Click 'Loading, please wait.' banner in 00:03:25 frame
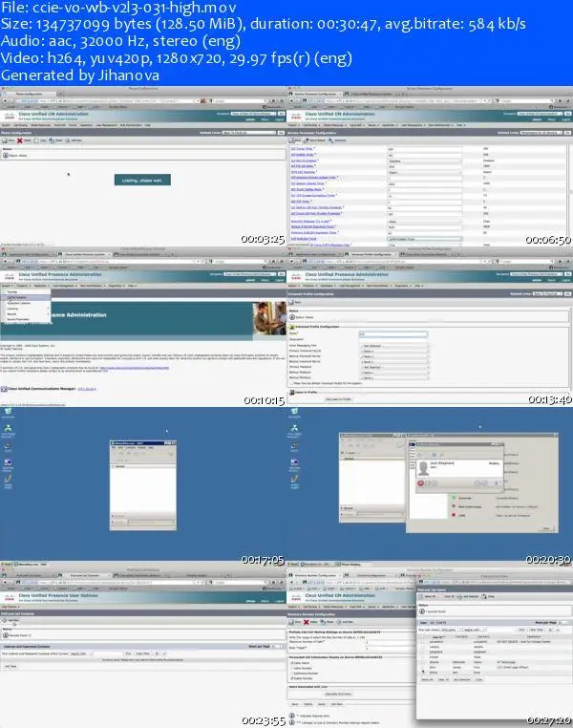573x728 pixels. click(142, 180)
